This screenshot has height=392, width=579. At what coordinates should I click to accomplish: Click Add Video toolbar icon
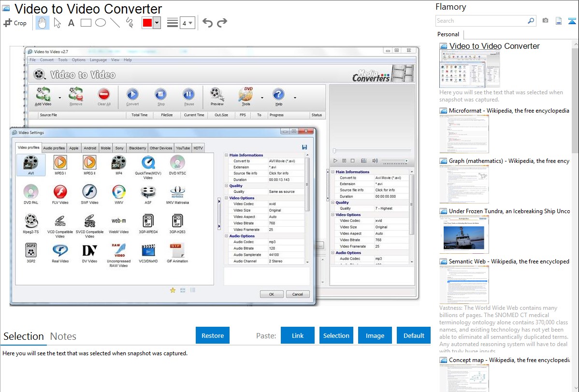click(43, 97)
